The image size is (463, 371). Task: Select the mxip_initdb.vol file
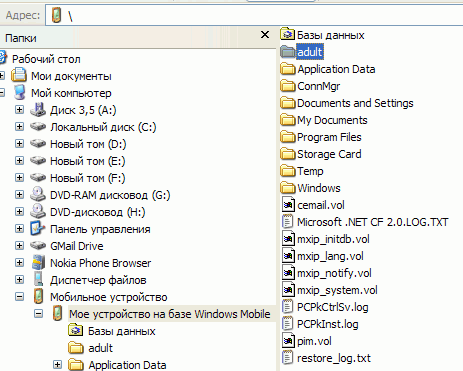(x=333, y=239)
